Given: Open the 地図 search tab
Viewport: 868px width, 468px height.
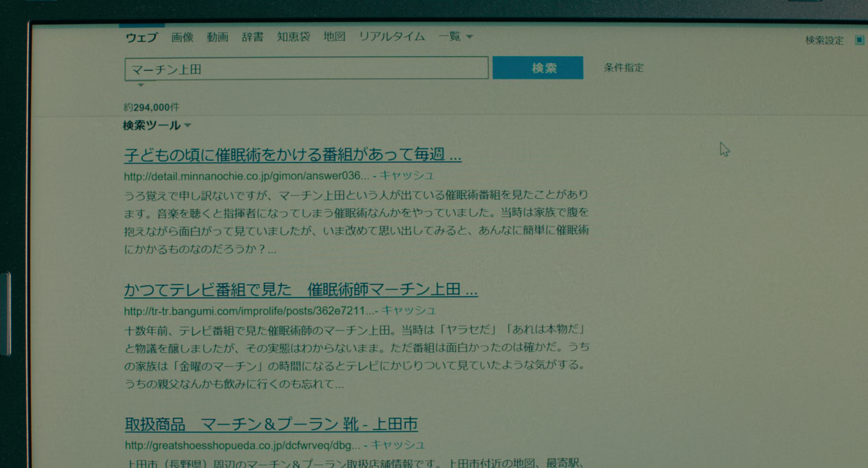Looking at the screenshot, I should 335,36.
